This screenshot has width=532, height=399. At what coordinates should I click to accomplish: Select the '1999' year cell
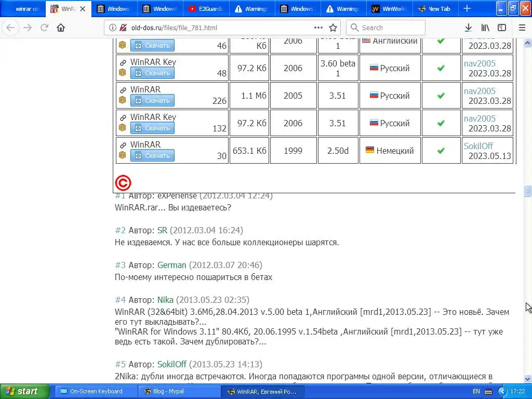[x=293, y=150]
